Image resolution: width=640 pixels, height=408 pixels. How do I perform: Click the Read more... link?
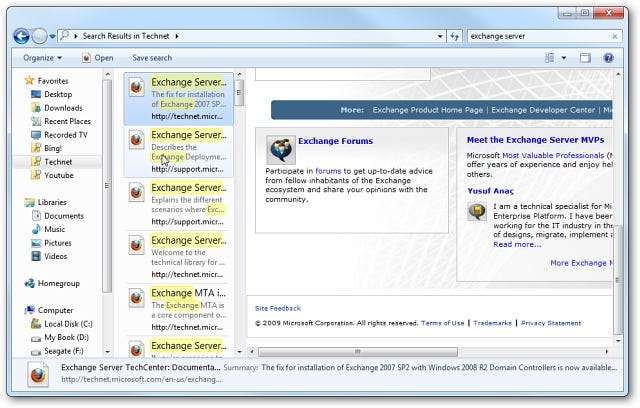[x=517, y=244]
